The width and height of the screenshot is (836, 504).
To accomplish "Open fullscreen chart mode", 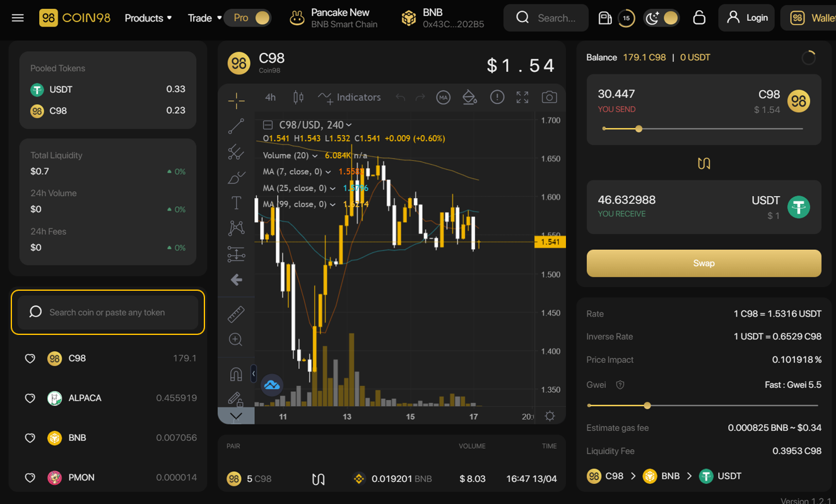I will [522, 97].
